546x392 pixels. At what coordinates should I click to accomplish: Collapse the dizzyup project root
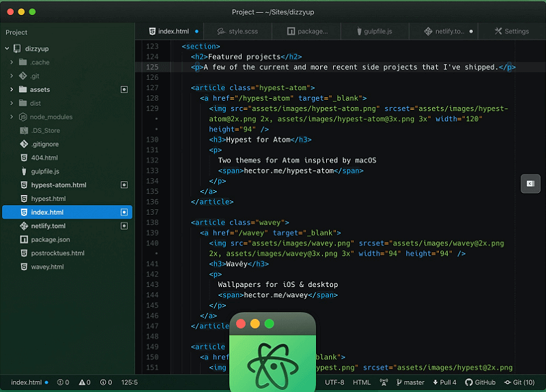tap(7, 48)
